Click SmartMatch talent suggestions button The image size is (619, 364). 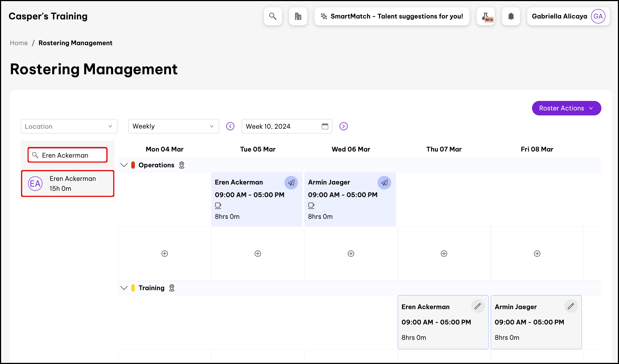tap(392, 16)
